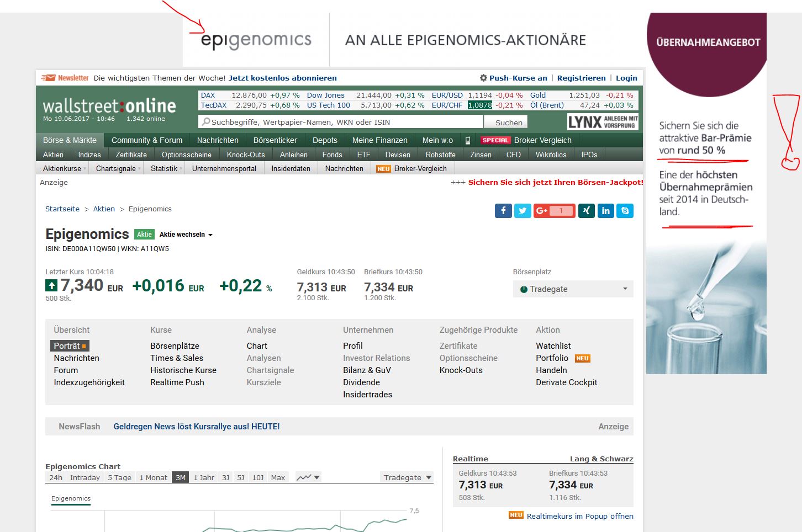Open the Tradegate selector above the chart

coord(407,477)
